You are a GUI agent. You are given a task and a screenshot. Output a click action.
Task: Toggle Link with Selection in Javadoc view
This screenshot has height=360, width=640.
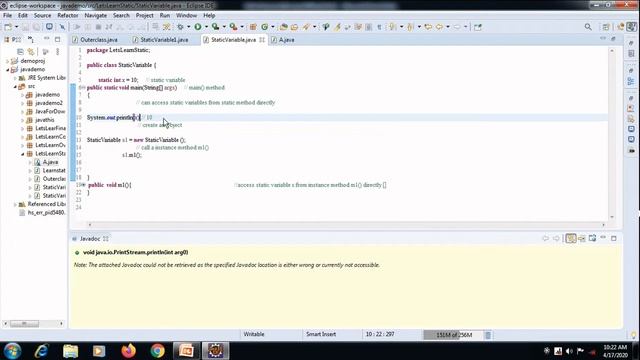tap(571, 238)
